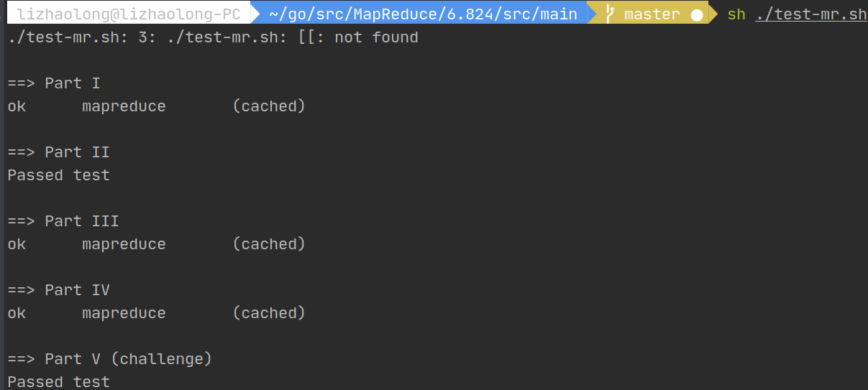Click "(cached)" in the Part I result line
Viewport: 868px width, 390px height.
coord(269,106)
